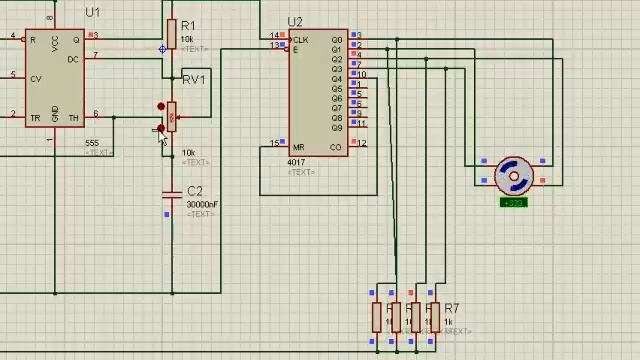640x360 pixels.
Task: Click the DC pin label on U1
Action: coord(73,60)
